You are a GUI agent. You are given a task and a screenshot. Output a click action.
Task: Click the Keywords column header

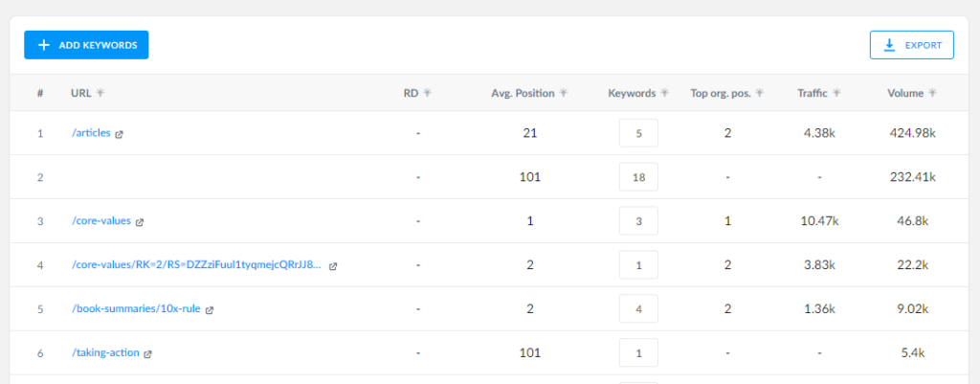click(x=632, y=93)
